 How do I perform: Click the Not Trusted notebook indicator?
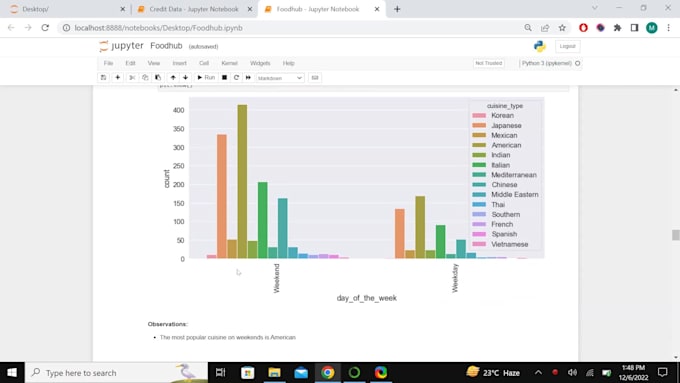(x=489, y=63)
